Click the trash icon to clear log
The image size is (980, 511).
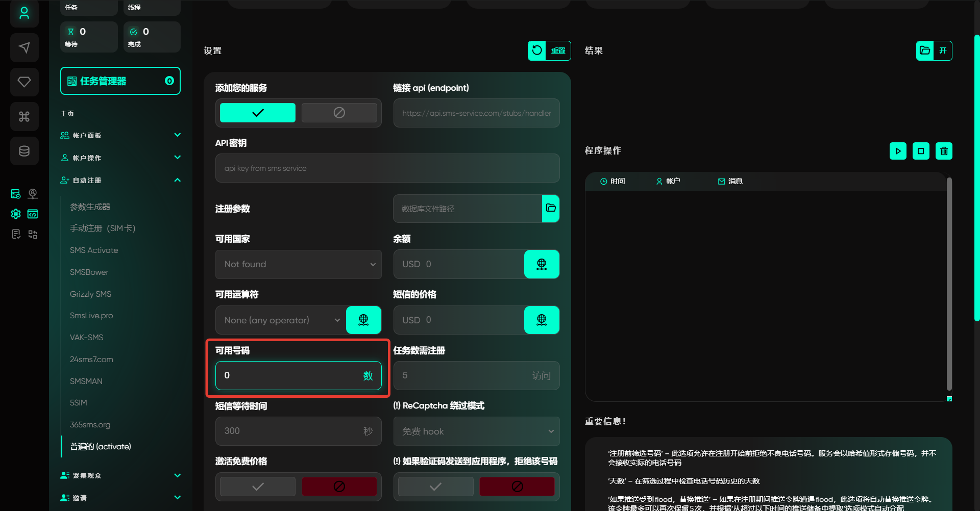944,151
